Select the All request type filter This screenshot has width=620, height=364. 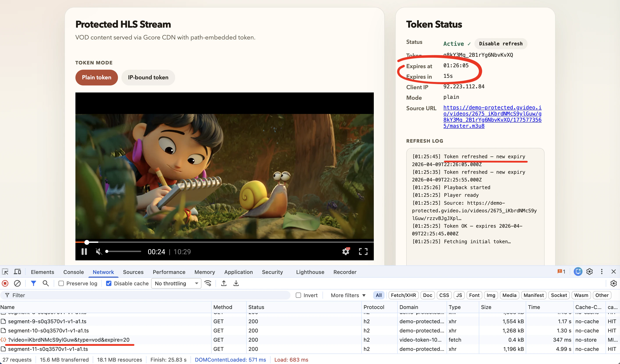click(x=379, y=295)
